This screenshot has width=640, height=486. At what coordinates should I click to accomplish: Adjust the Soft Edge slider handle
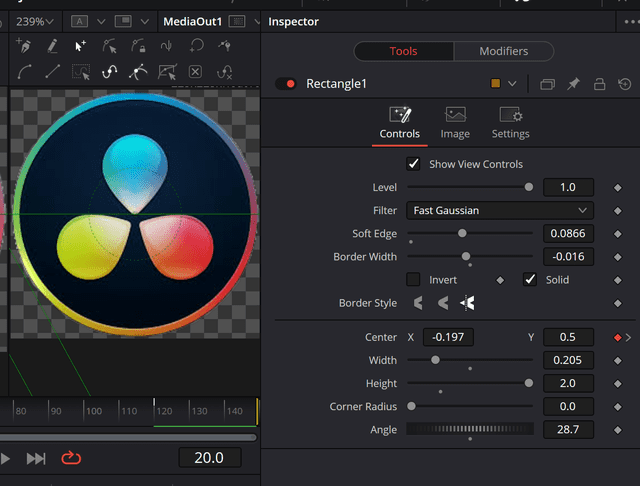click(462, 233)
